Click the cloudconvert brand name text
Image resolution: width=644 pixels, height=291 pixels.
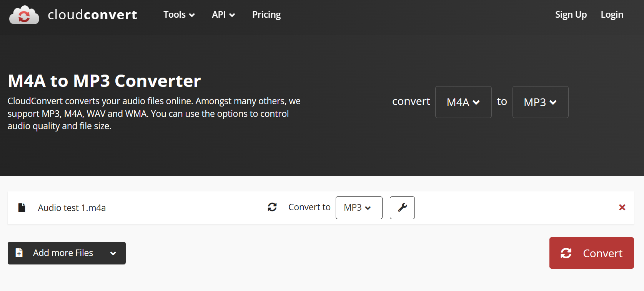92,15
